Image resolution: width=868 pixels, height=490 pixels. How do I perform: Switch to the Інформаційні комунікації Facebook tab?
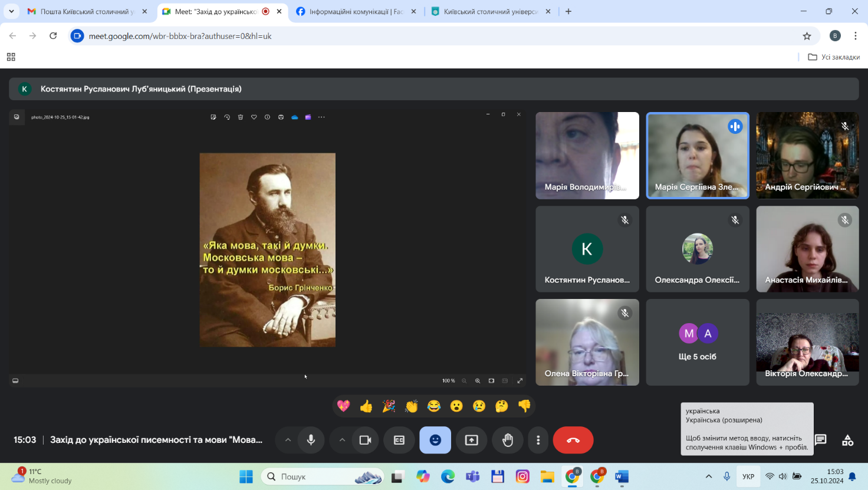[x=356, y=11]
